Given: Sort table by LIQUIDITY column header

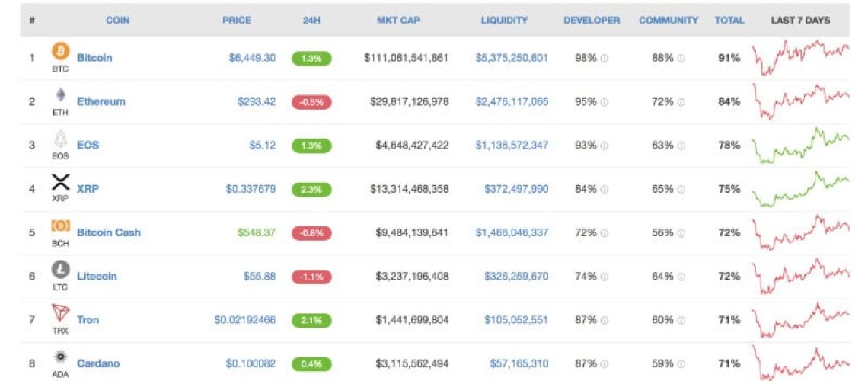Looking at the screenshot, I should [504, 21].
